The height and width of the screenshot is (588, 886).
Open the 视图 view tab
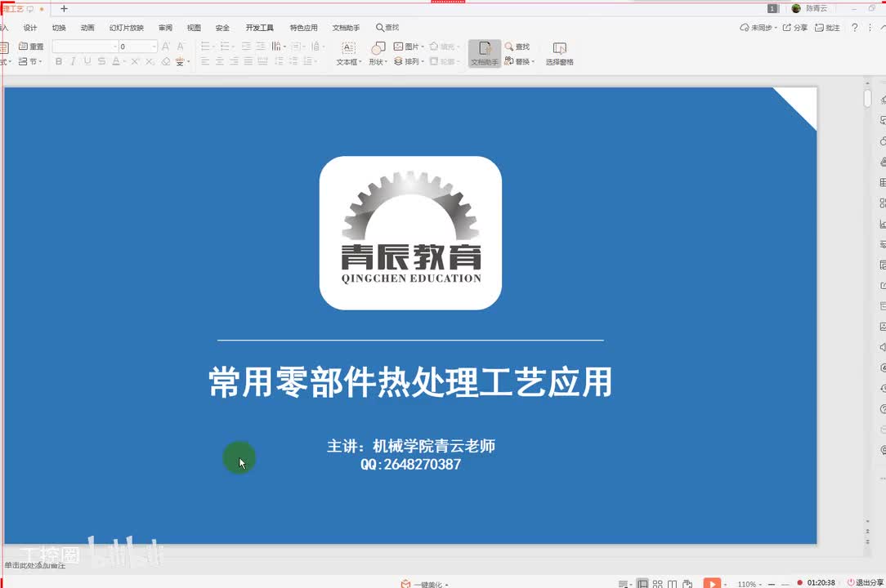194,28
